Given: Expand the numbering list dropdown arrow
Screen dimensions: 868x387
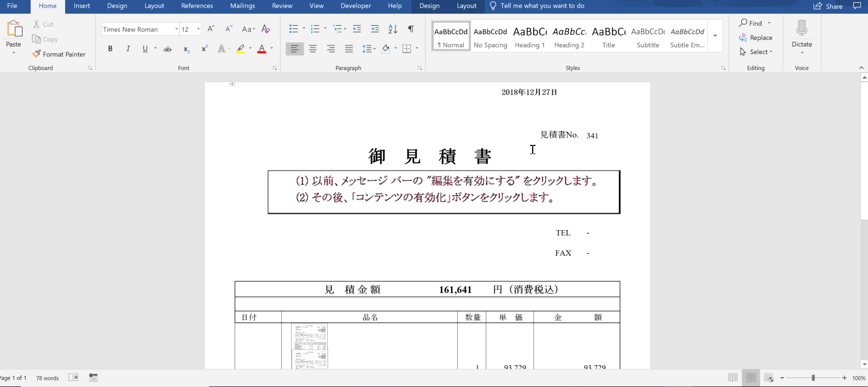Looking at the screenshot, I should [325, 28].
